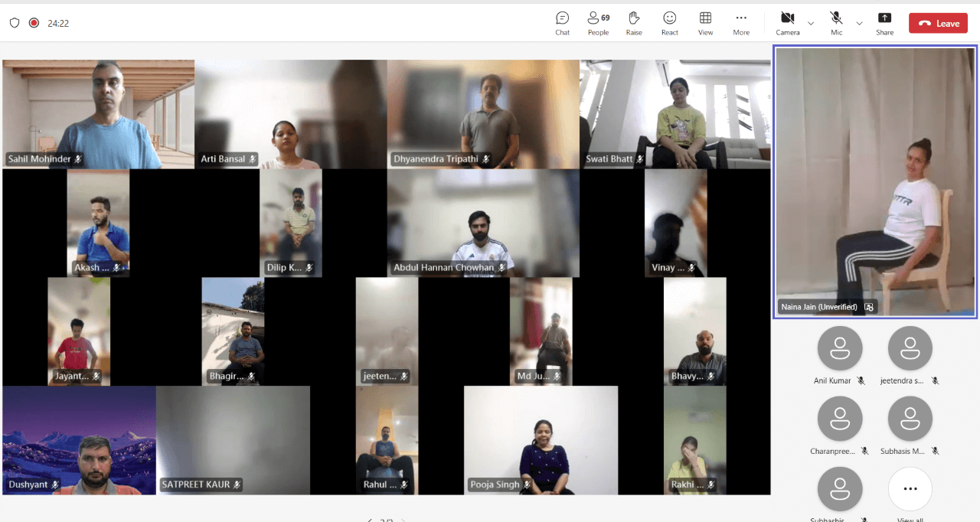Open the View layout menu
Screen dimensions: 980x522
(x=705, y=22)
